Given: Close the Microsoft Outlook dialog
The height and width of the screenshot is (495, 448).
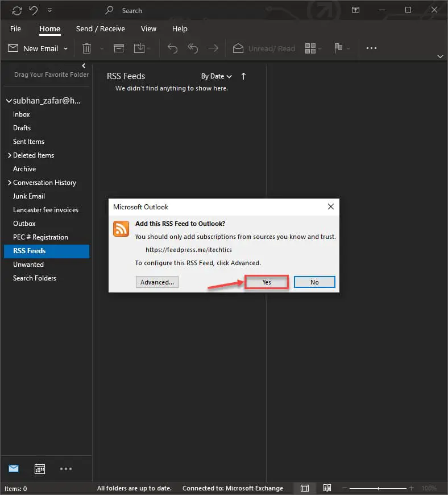Looking at the screenshot, I should (x=331, y=207).
